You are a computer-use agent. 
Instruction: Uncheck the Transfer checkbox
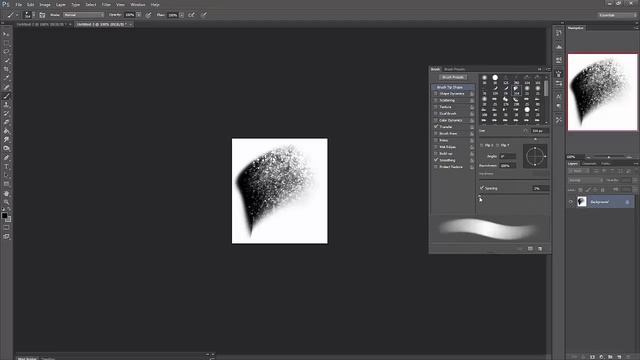tap(436, 127)
